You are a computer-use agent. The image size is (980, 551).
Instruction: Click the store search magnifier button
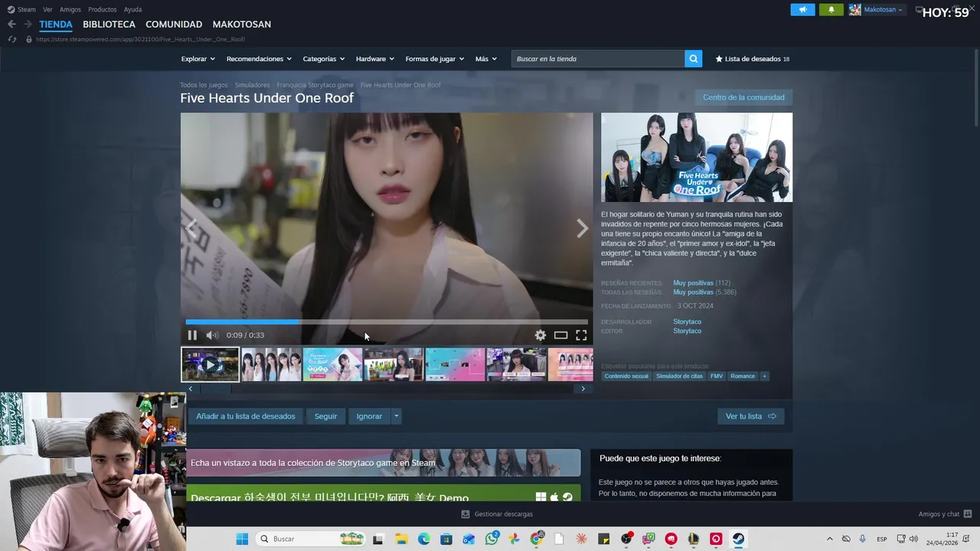pos(693,59)
